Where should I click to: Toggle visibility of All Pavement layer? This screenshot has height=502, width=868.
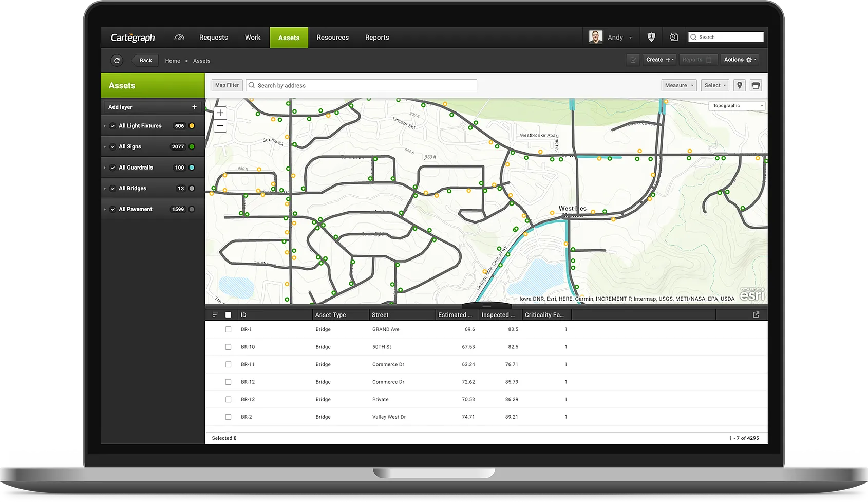pyautogui.click(x=113, y=209)
